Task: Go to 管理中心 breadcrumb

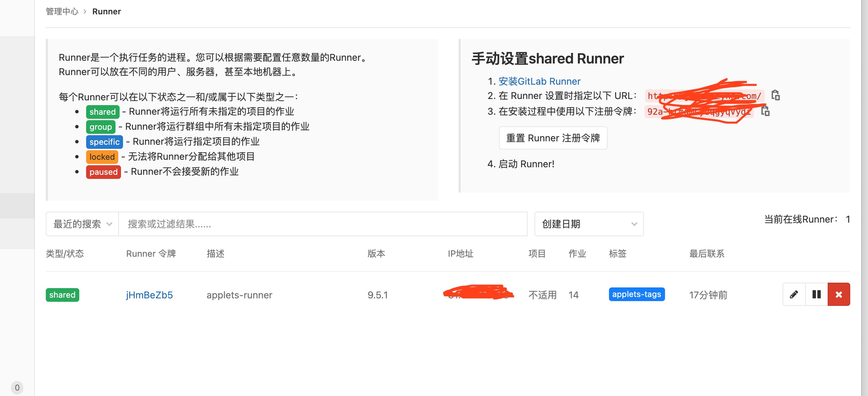Action: click(x=62, y=12)
